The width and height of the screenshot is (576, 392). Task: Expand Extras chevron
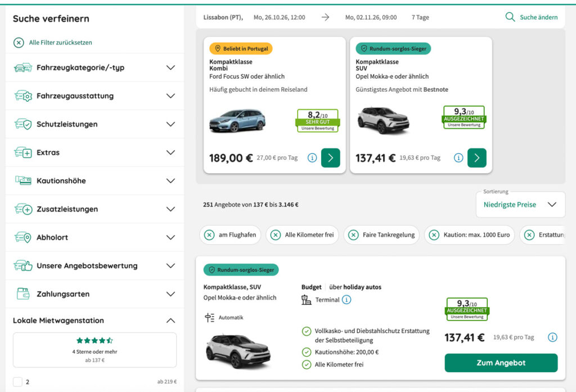pos(170,152)
